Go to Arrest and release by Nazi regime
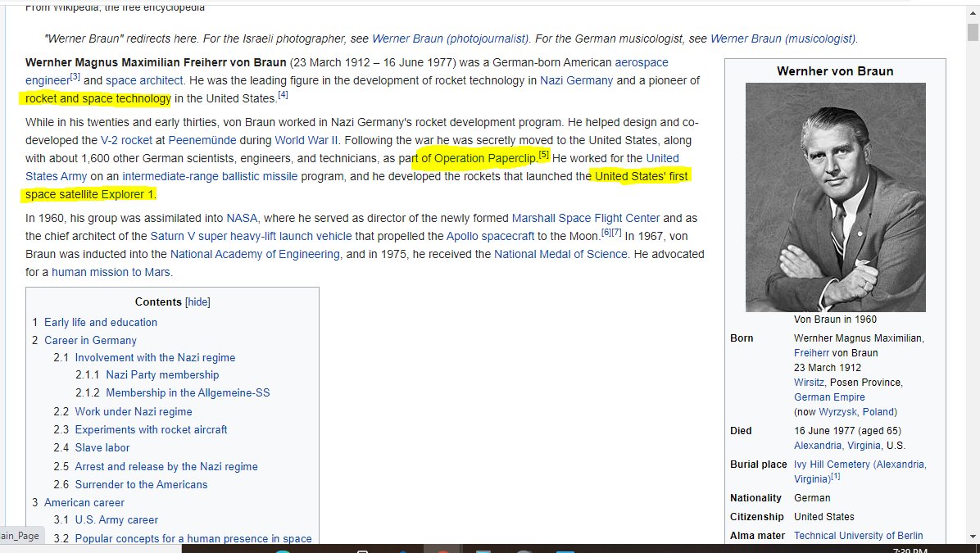 pos(166,468)
